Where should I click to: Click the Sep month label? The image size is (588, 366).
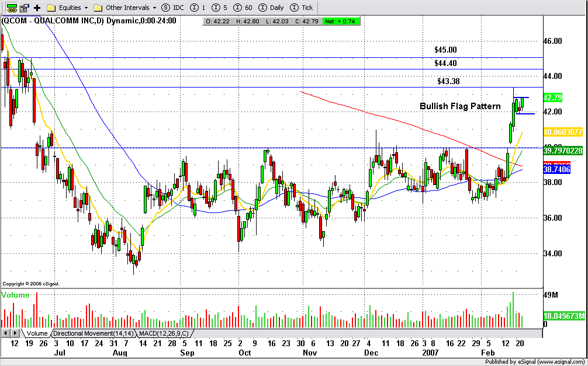coord(187,353)
